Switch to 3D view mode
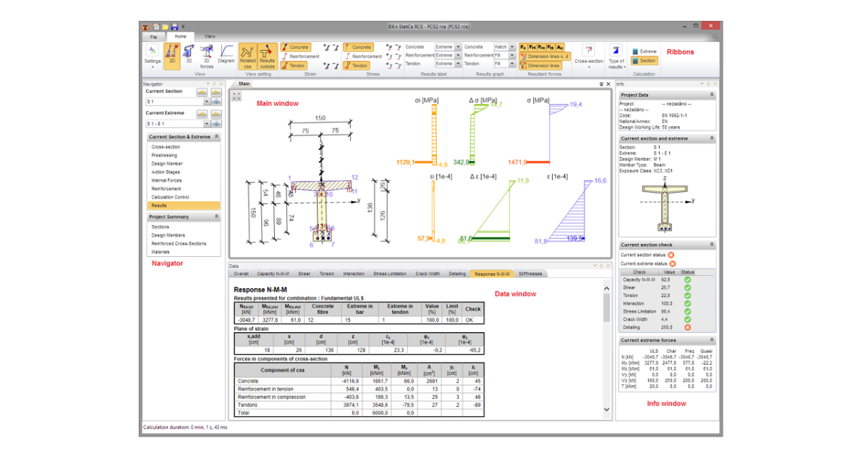Viewport: 868px width, 456px height. pos(189,51)
